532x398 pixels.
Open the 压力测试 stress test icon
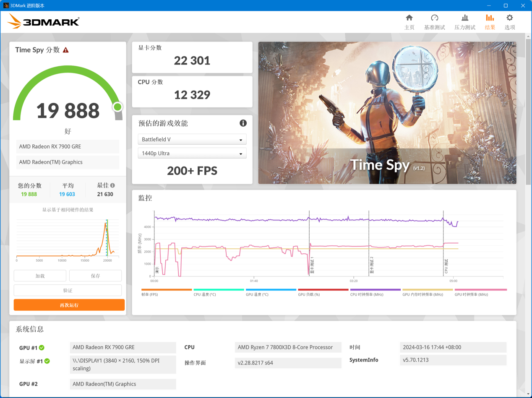[464, 18]
